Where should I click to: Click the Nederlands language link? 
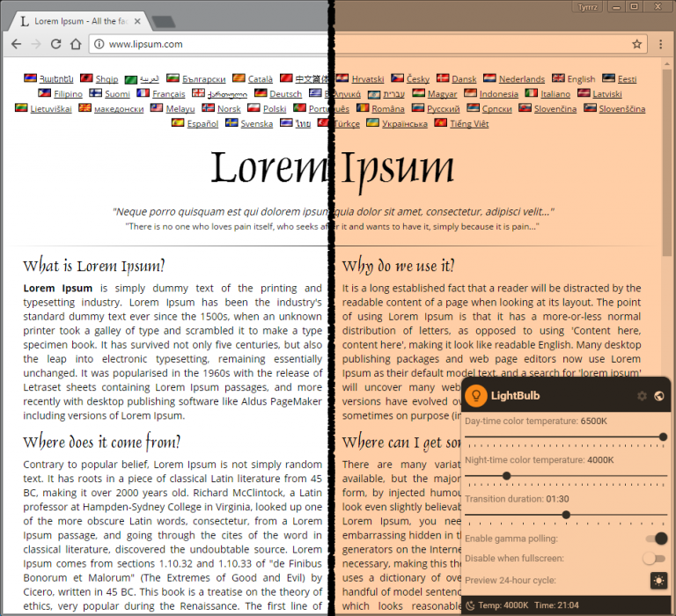(x=522, y=79)
